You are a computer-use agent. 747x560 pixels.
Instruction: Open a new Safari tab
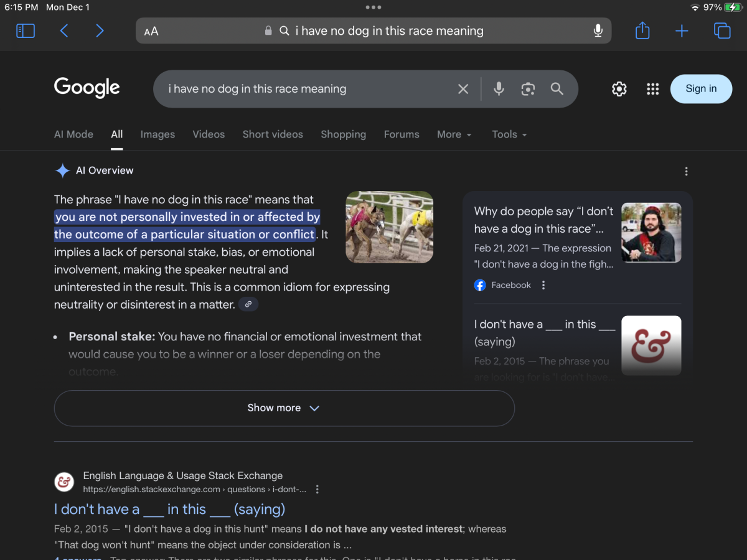coord(682,30)
